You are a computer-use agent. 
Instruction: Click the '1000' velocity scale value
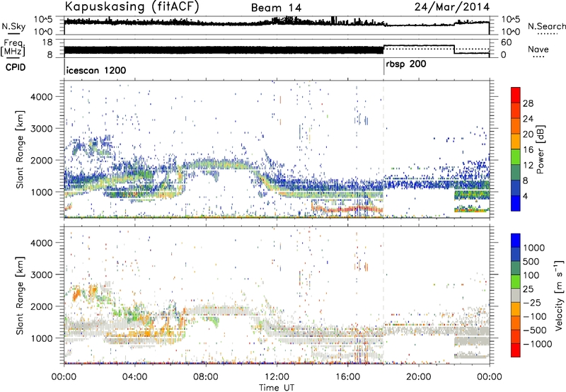coord(534,248)
